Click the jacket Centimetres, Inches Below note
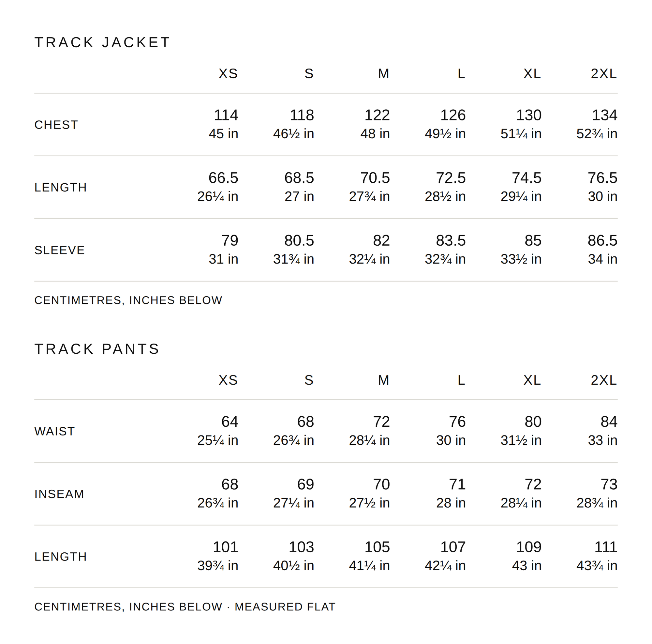This screenshot has width=652, height=644. click(x=128, y=300)
